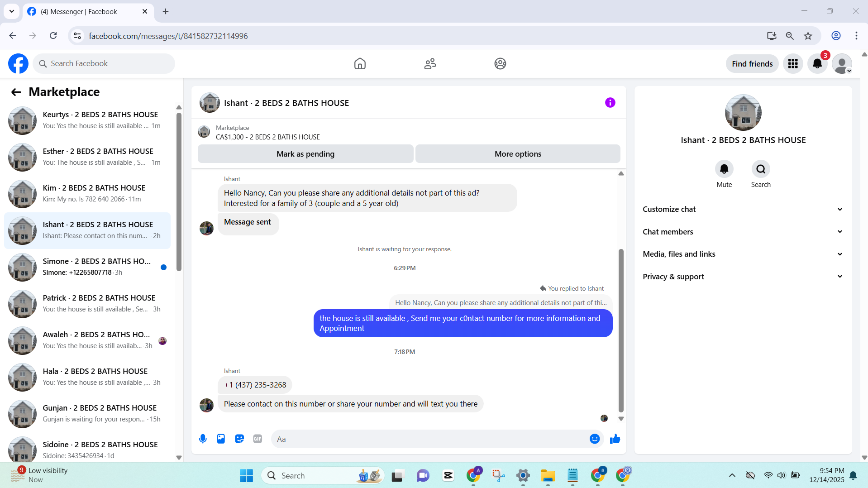Choose a GIF icon

coord(258,439)
